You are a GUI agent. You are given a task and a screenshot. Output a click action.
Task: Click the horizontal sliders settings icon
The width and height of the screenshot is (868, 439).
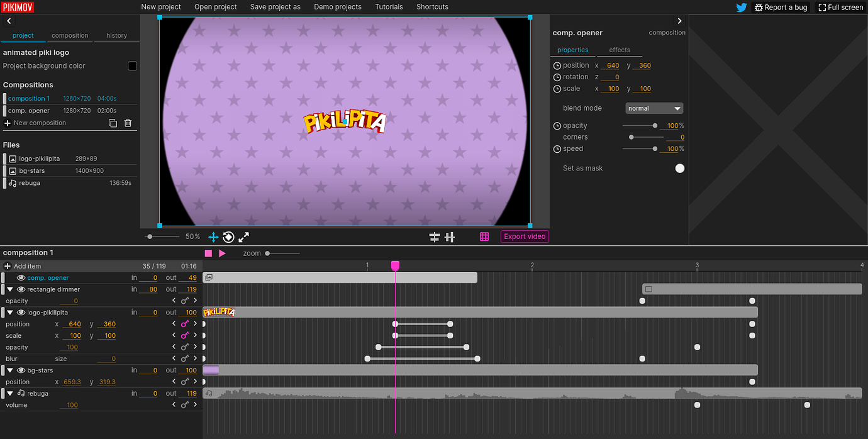pos(434,237)
